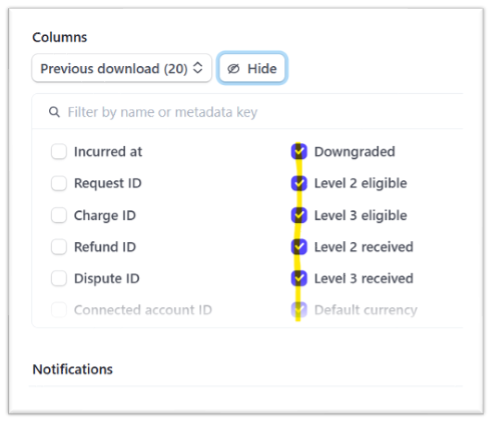492x422 pixels.
Task: Deselect the Level 2 received column
Action: [299, 247]
